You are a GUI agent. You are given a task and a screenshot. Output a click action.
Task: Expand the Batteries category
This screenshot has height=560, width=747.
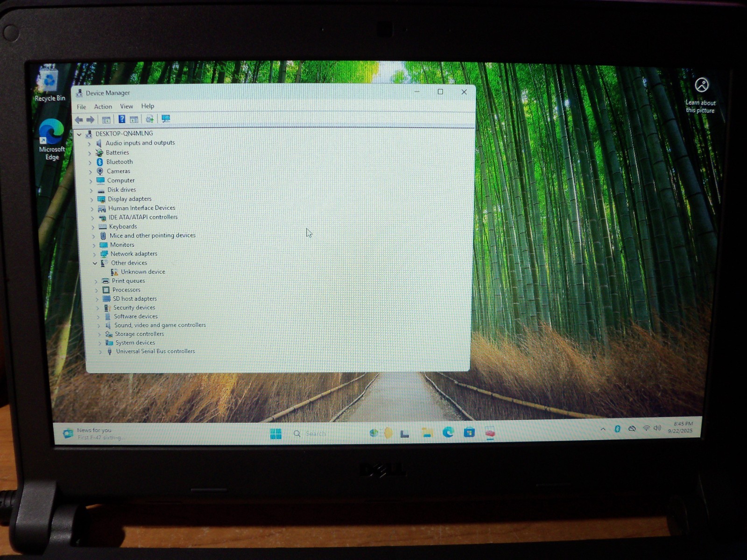coord(90,153)
